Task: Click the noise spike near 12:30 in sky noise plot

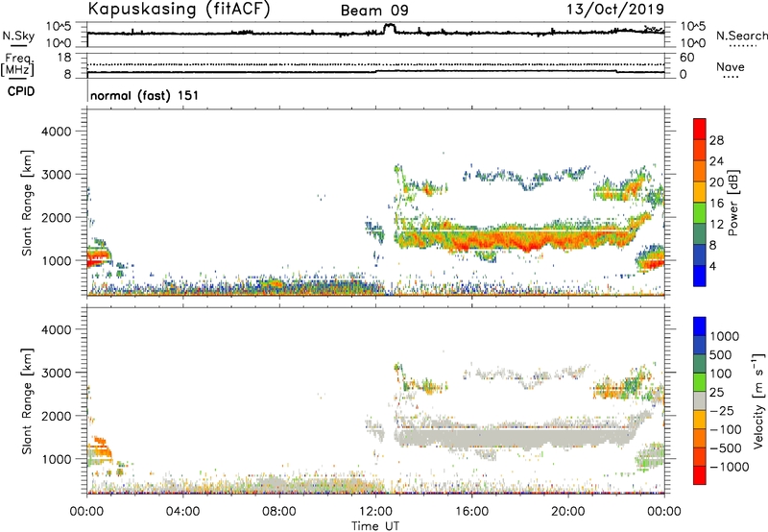Action: [x=390, y=27]
